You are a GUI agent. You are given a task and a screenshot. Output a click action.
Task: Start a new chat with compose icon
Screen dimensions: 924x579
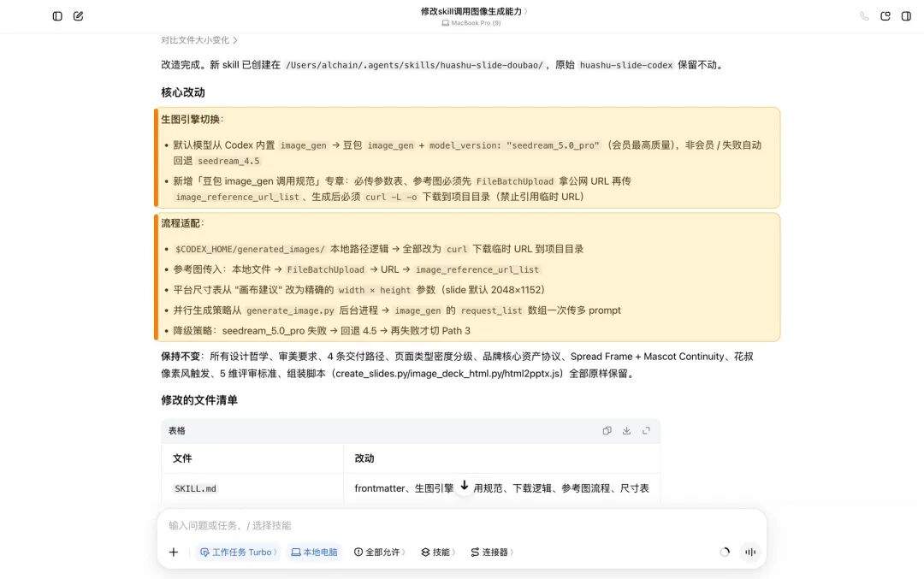click(79, 16)
